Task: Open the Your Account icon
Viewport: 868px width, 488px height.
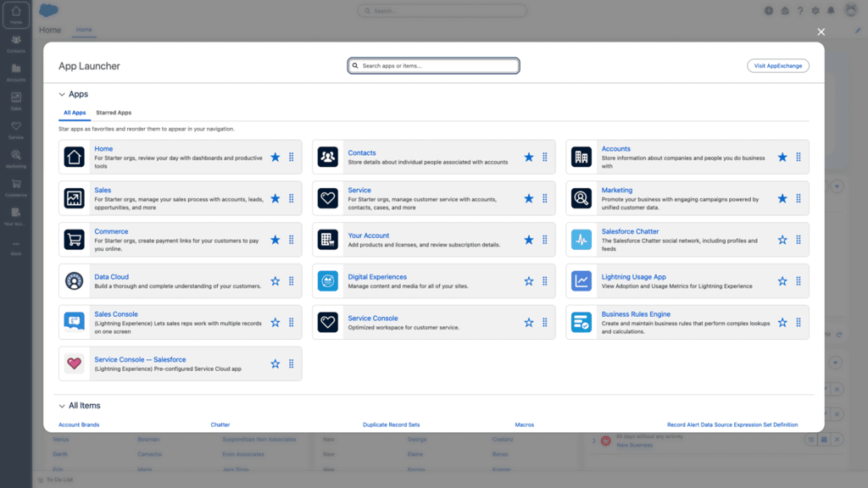Action: click(328, 240)
